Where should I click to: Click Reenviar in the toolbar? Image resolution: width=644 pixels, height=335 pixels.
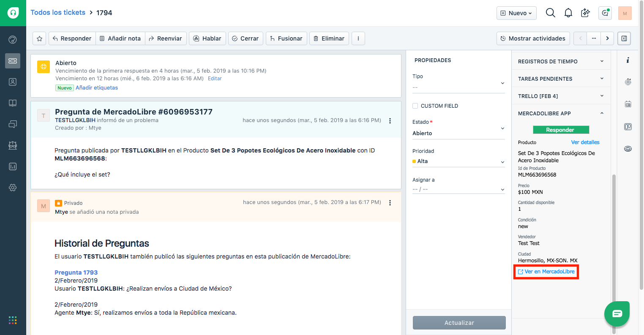pyautogui.click(x=165, y=38)
